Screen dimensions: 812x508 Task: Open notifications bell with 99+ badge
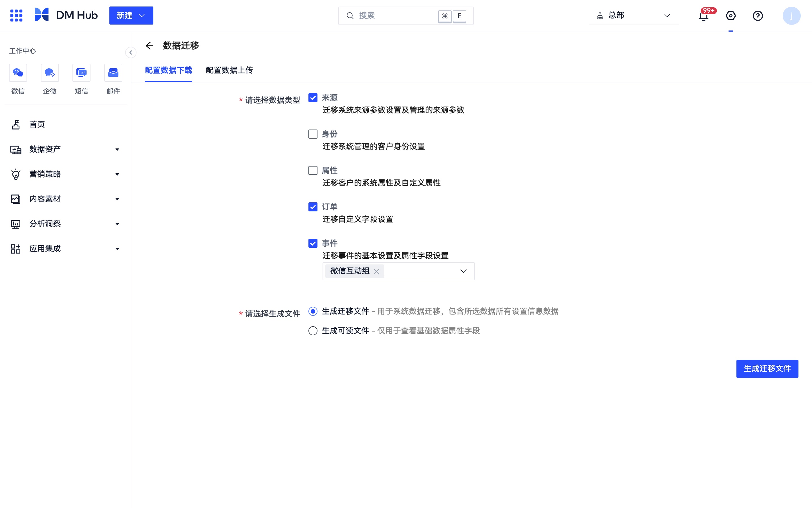click(x=704, y=16)
